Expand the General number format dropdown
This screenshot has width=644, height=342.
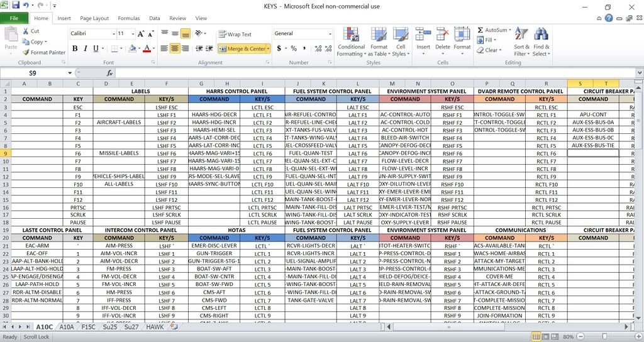330,34
